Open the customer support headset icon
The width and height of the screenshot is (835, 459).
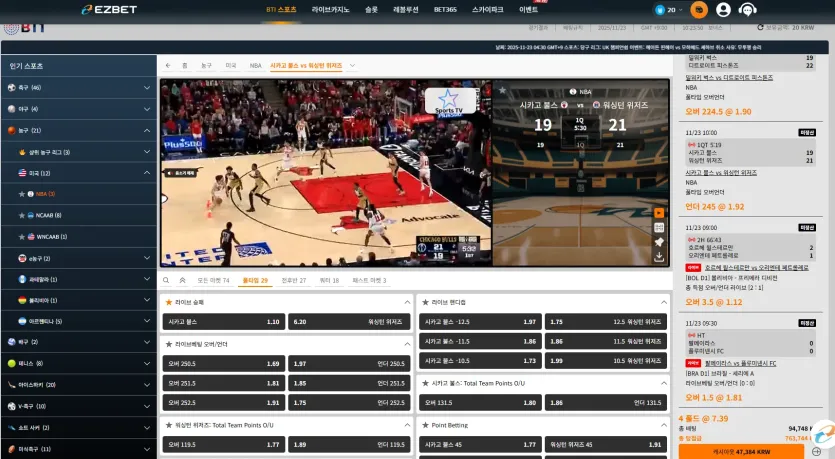pyautogui.click(x=748, y=10)
